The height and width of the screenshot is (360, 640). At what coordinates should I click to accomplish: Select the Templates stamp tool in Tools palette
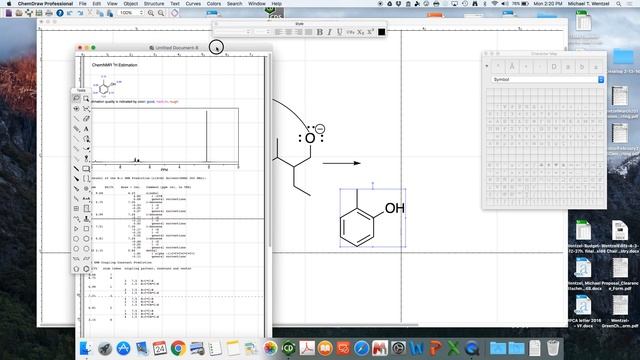click(86, 218)
